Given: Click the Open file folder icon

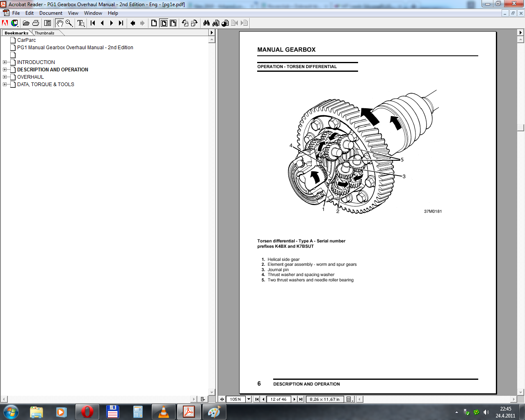Looking at the screenshot, I should [x=26, y=23].
